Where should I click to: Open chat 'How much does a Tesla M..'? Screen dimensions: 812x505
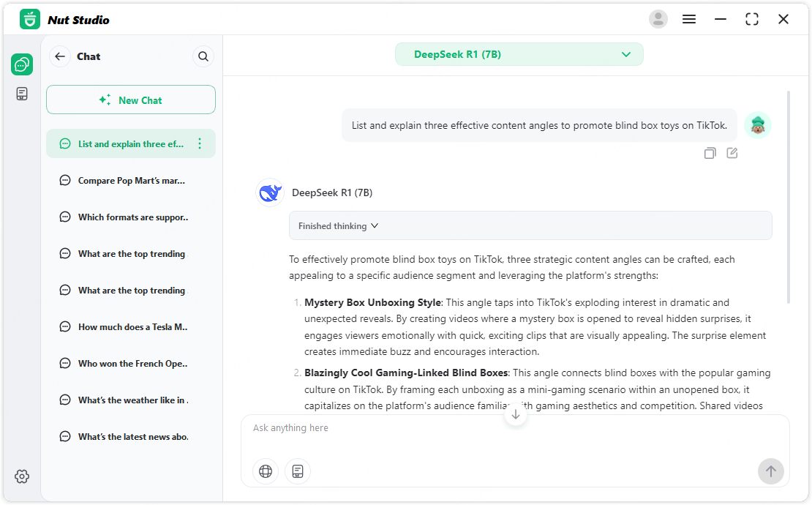[x=131, y=327]
